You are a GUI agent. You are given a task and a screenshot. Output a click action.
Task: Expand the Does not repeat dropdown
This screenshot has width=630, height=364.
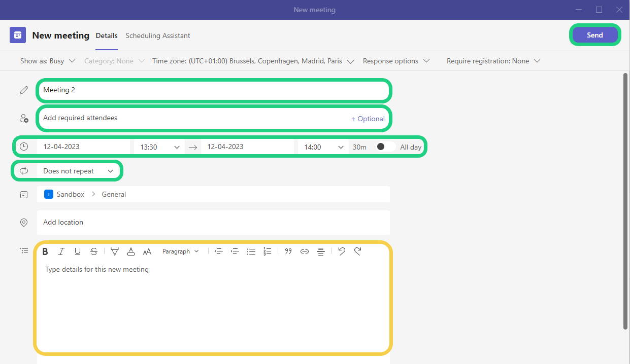point(78,171)
